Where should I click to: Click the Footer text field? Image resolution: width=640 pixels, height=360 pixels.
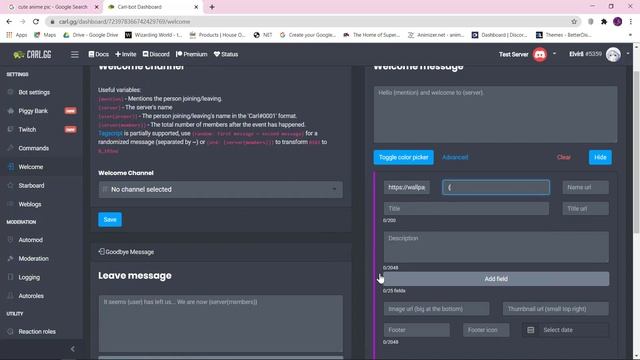416,330
